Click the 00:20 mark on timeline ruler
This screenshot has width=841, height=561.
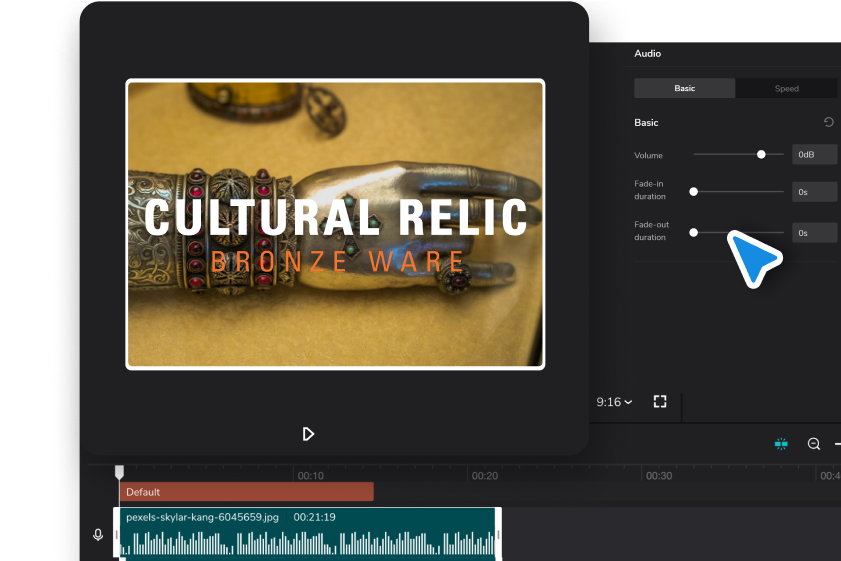(x=485, y=476)
